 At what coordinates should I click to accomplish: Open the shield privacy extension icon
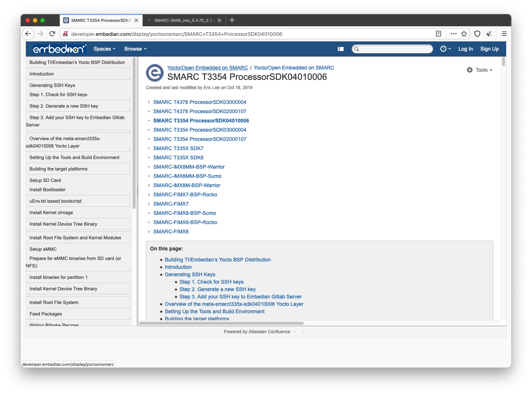477,34
